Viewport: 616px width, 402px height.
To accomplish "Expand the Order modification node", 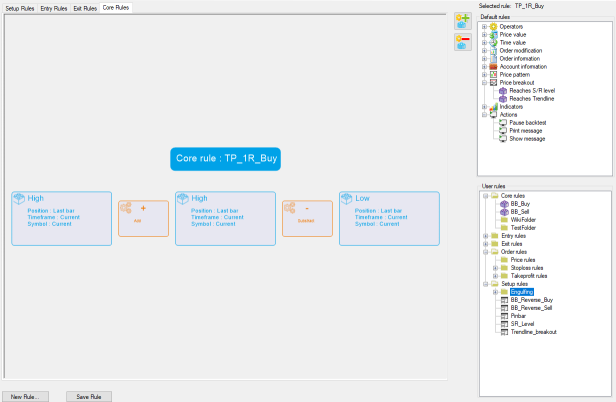I will 484,51.
